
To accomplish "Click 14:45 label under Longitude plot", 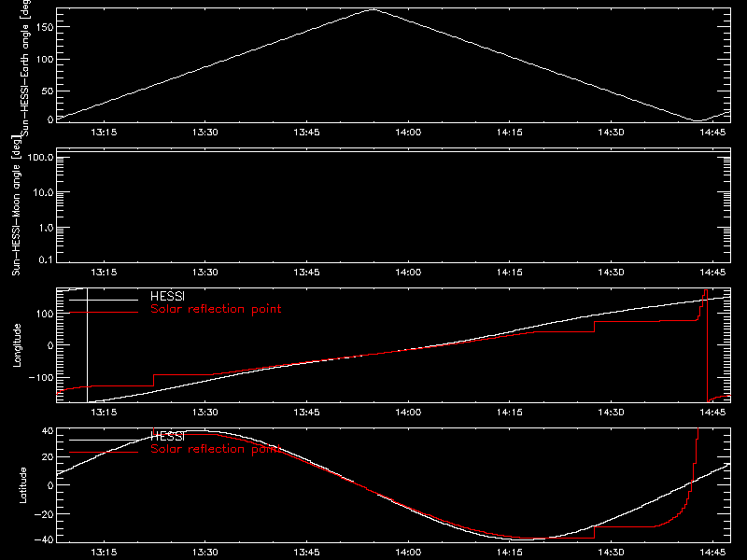I will [x=712, y=413].
